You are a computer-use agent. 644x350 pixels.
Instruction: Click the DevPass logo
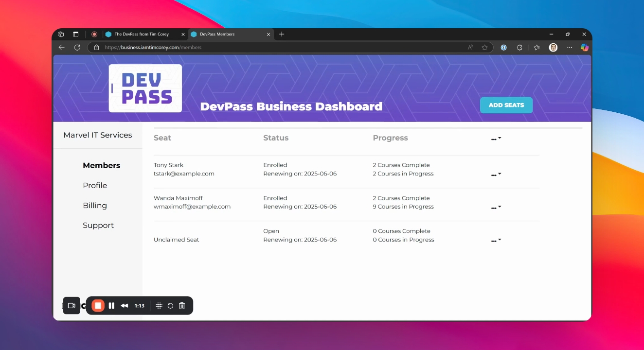[x=145, y=88]
